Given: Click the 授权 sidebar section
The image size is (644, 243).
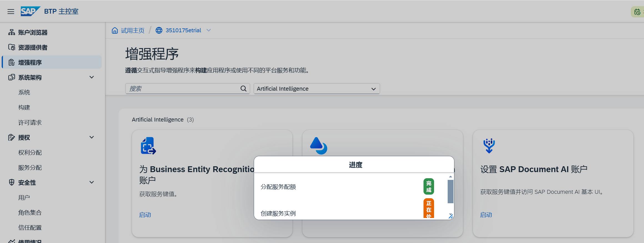Looking at the screenshot, I should click(x=24, y=137).
